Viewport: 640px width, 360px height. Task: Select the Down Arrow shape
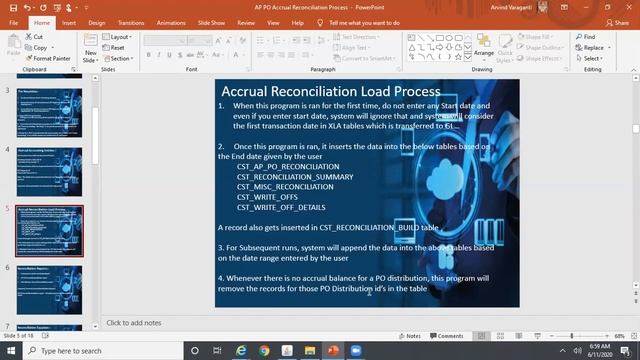449,47
